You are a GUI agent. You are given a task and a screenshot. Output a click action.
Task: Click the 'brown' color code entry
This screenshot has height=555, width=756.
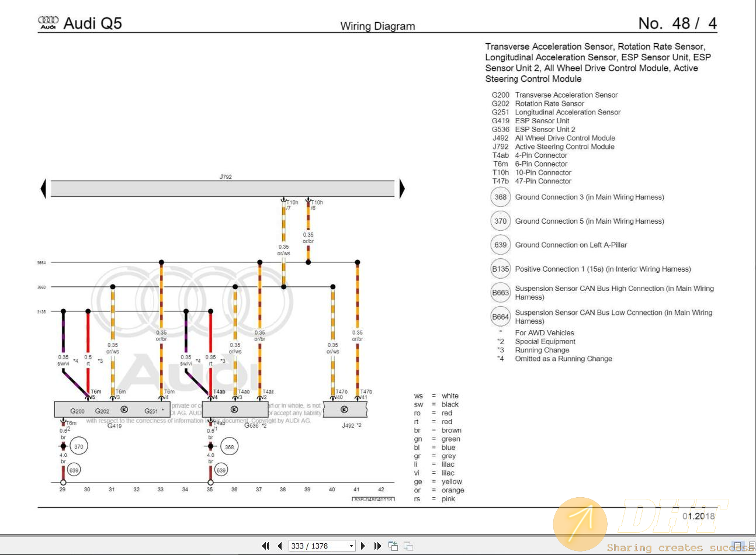coord(451,430)
